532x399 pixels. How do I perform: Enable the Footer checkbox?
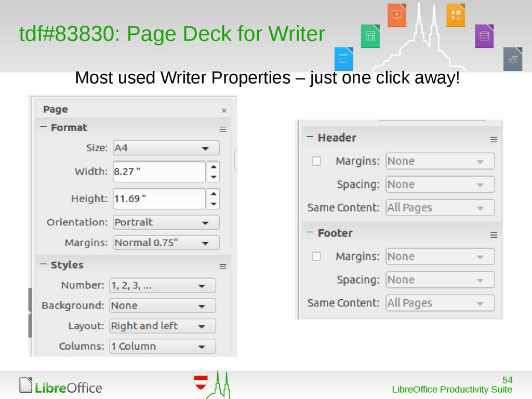pyautogui.click(x=316, y=256)
